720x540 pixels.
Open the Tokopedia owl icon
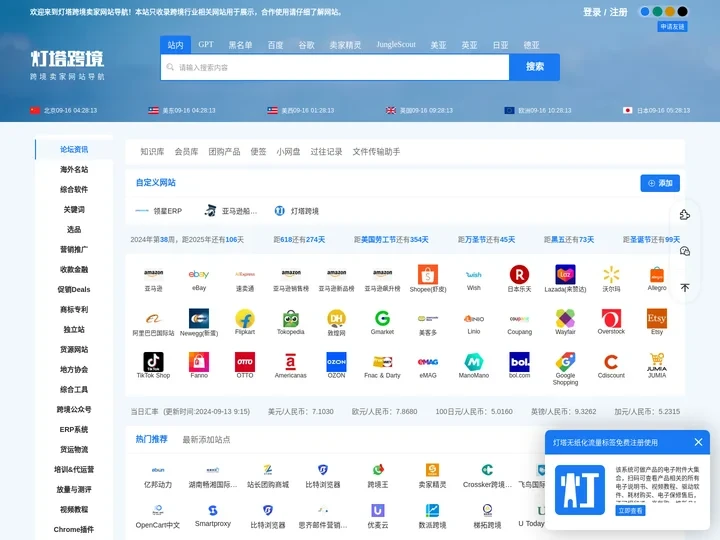click(x=291, y=318)
